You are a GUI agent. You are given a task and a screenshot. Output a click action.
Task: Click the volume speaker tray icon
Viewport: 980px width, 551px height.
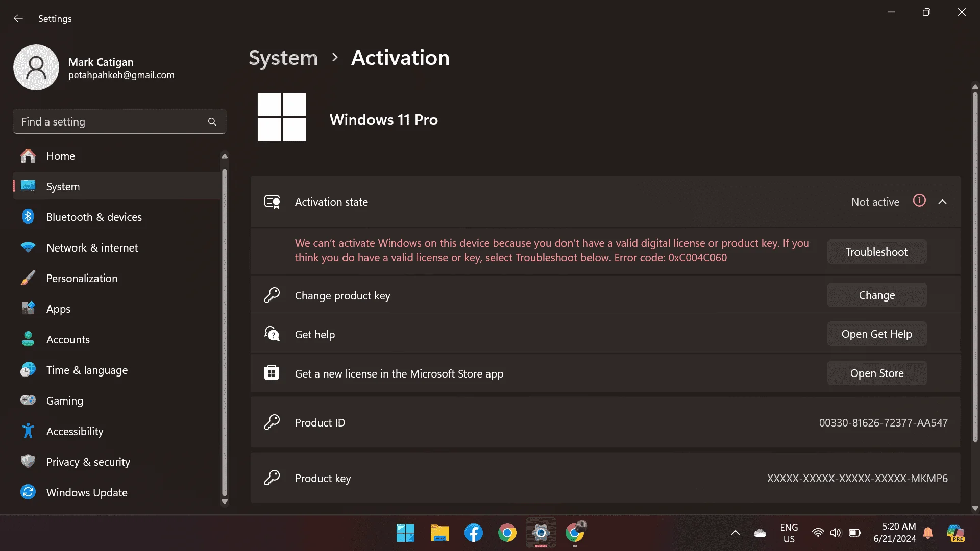[836, 533]
